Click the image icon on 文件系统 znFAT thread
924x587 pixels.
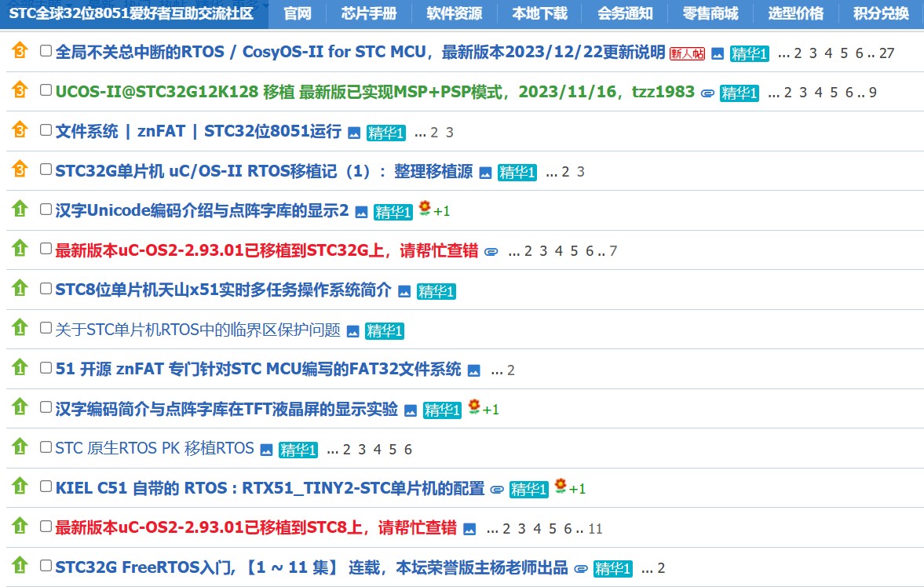[x=353, y=133]
